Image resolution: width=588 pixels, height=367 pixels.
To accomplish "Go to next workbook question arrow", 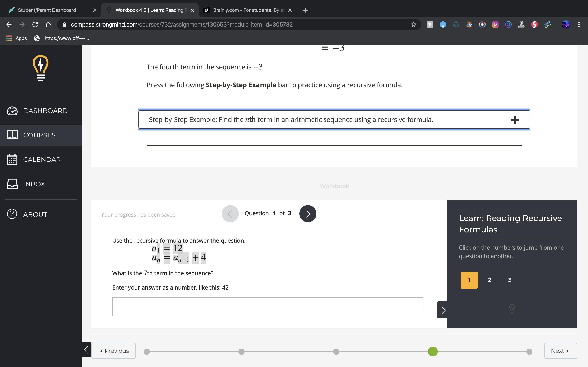I will click(x=308, y=214).
